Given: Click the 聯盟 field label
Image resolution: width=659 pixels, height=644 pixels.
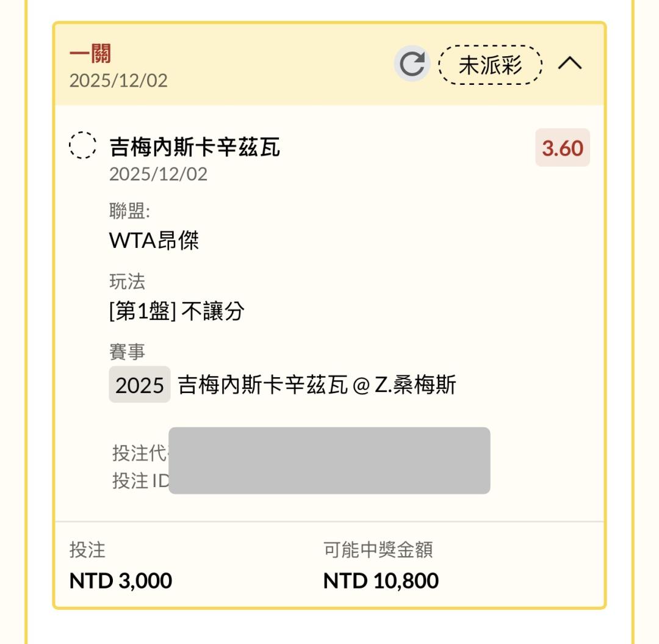Looking at the screenshot, I should point(129,211).
